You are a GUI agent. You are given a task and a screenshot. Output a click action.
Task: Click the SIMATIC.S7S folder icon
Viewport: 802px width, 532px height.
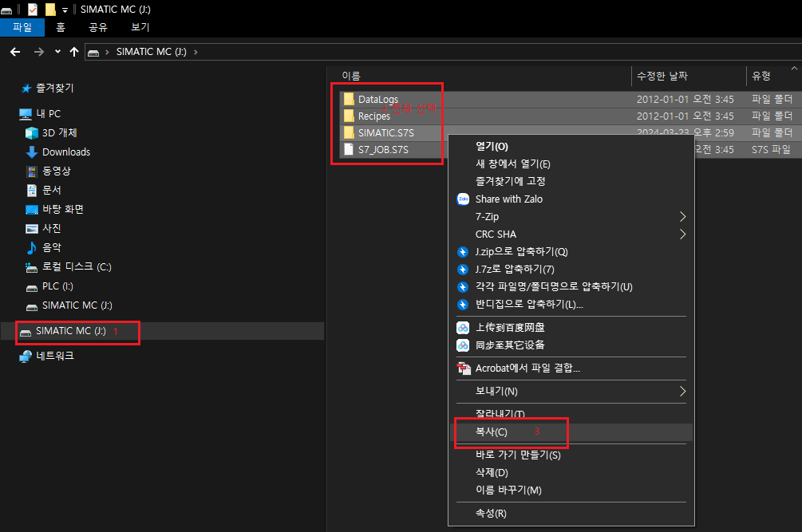(x=349, y=133)
